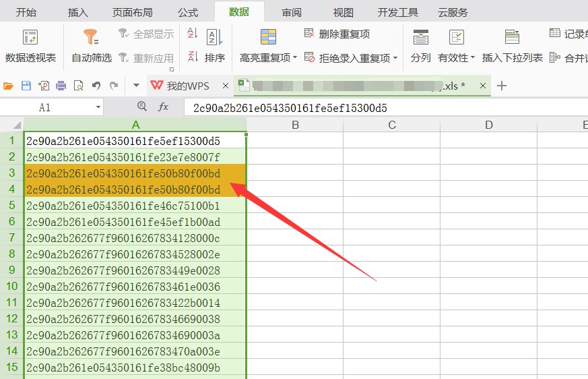Click the 高亮重复项 highlight duplicates icon
The image size is (588, 379).
pos(268,37)
